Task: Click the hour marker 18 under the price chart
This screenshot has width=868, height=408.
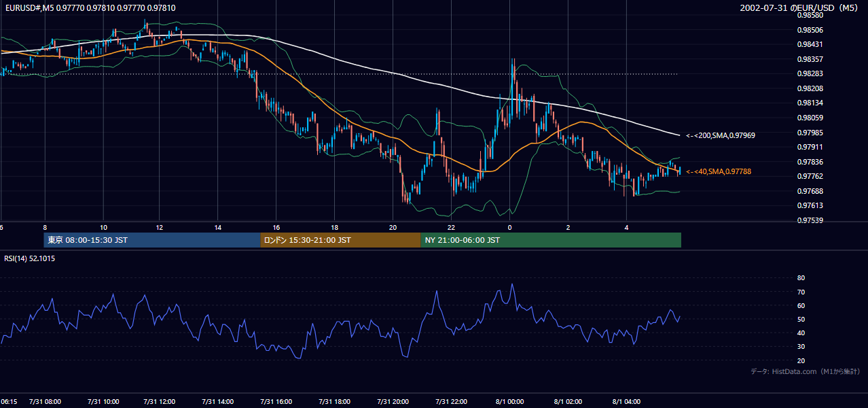Action: (335, 227)
